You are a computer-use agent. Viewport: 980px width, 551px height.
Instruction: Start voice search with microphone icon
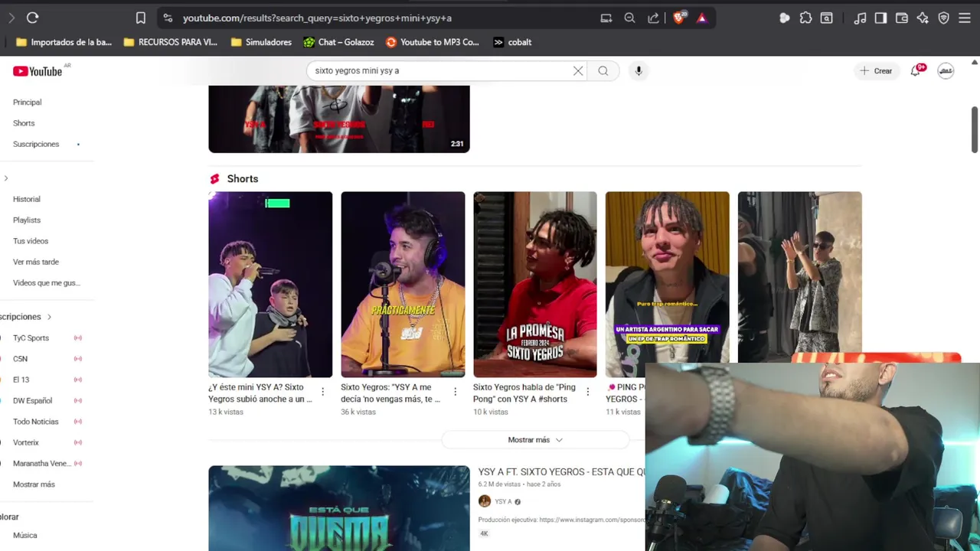pos(639,70)
